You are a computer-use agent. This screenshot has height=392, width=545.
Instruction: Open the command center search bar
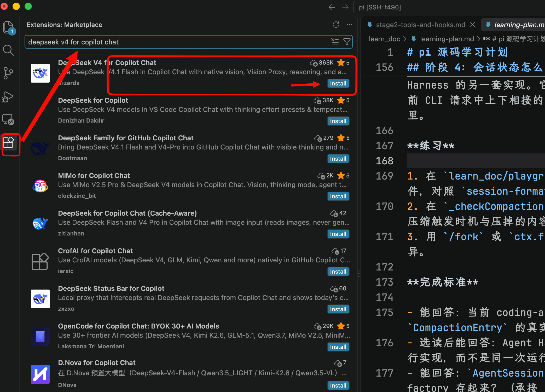(449, 7)
